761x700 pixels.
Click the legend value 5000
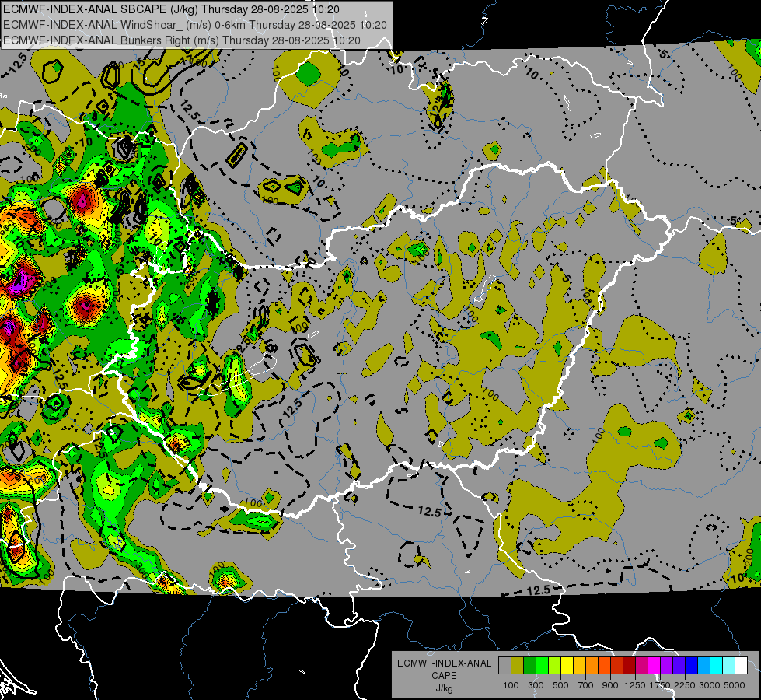[735, 685]
